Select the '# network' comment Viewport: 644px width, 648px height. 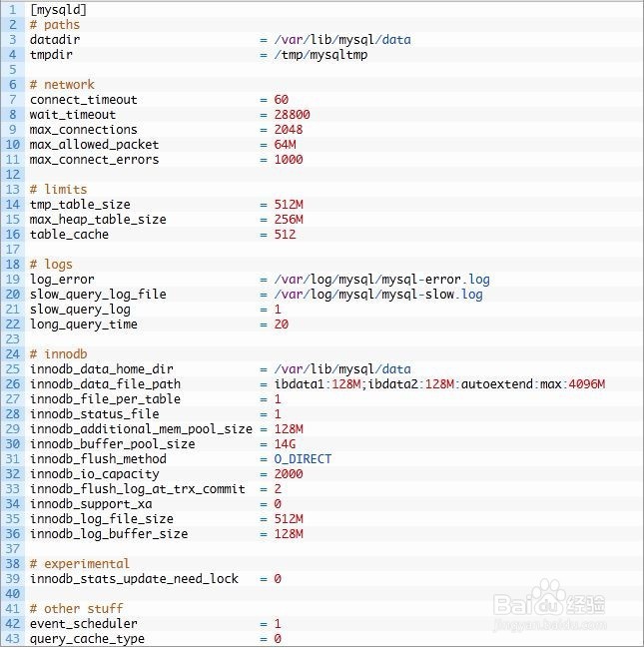click(62, 84)
